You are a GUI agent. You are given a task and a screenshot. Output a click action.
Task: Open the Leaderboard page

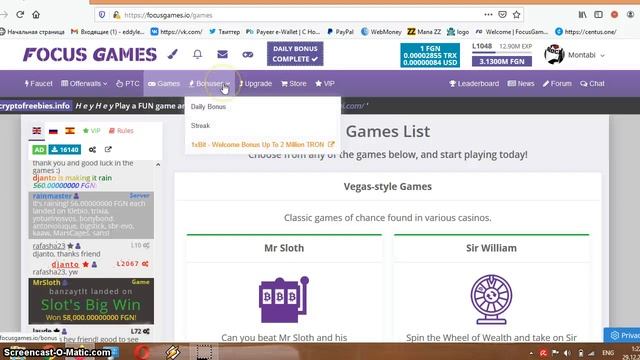point(474,83)
